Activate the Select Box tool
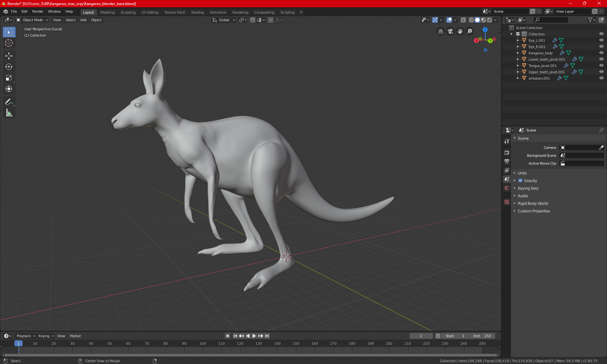The width and height of the screenshot is (607, 364). 9,32
